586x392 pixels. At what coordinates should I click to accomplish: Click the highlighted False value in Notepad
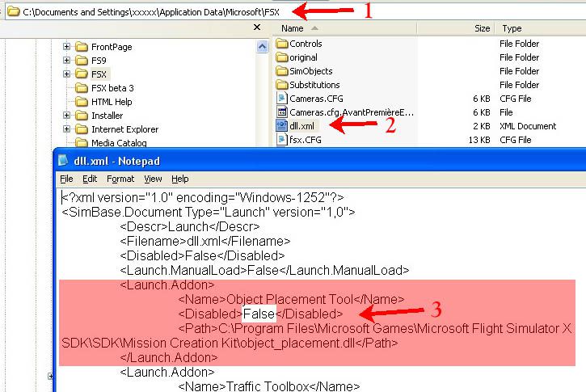pos(259,314)
